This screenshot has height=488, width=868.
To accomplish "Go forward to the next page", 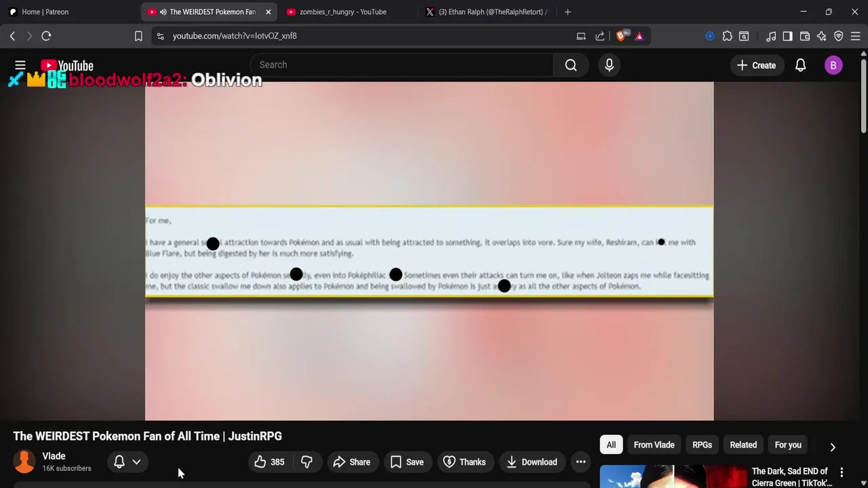I will [29, 36].
